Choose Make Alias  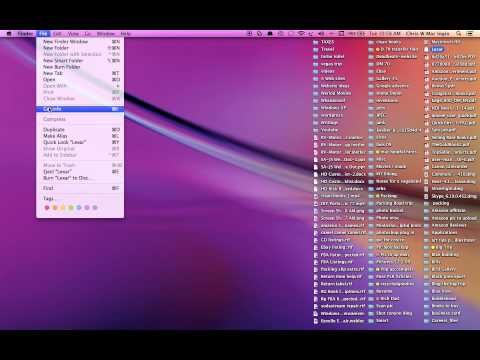[x=80, y=136]
